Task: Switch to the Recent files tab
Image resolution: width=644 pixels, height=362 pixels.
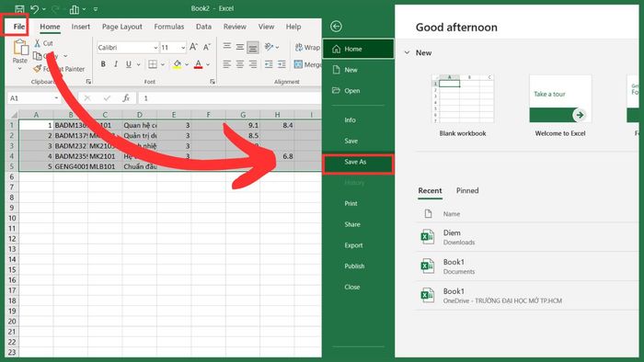Action: (x=430, y=190)
